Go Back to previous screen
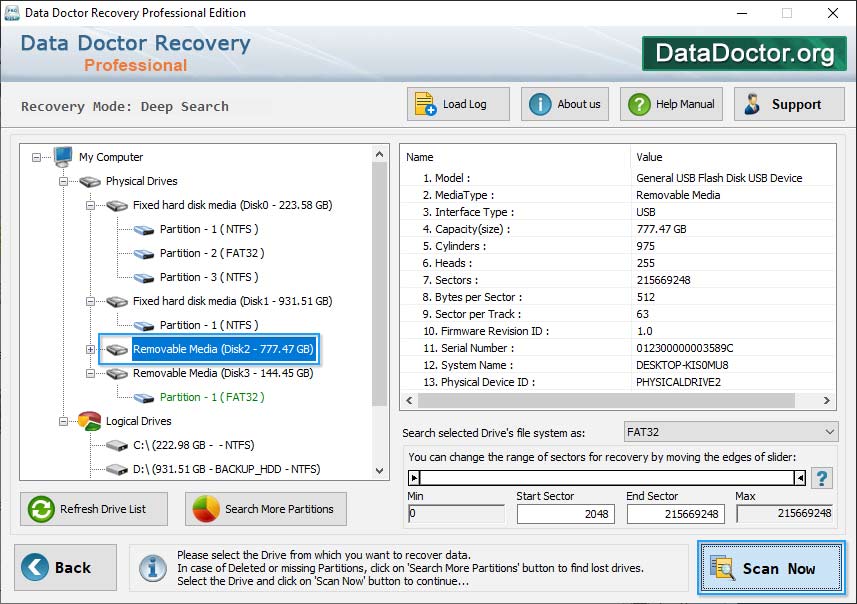 [x=65, y=567]
